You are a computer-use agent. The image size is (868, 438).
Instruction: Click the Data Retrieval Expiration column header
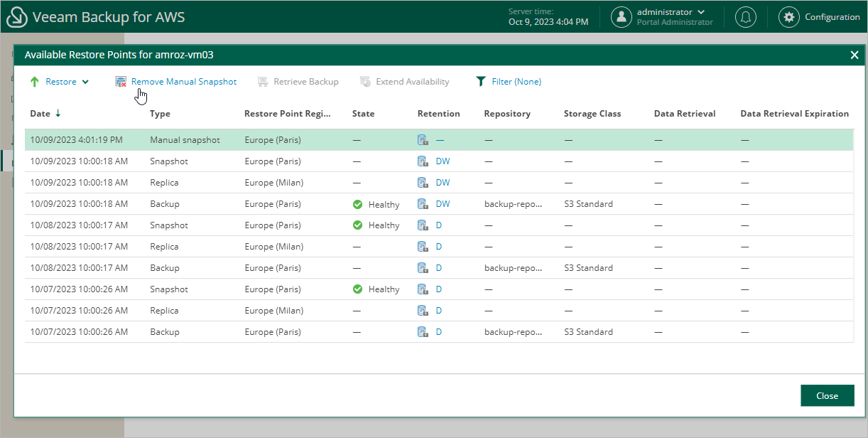794,114
